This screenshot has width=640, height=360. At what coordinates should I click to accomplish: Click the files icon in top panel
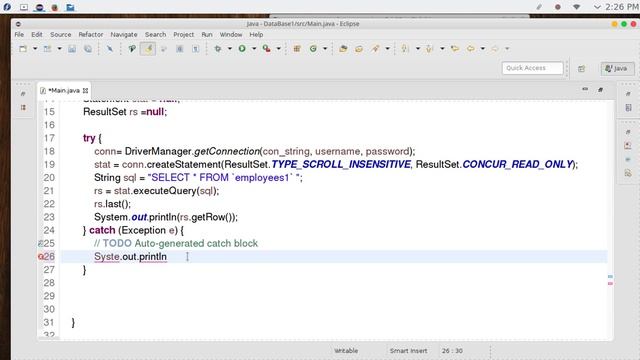(x=70, y=7)
